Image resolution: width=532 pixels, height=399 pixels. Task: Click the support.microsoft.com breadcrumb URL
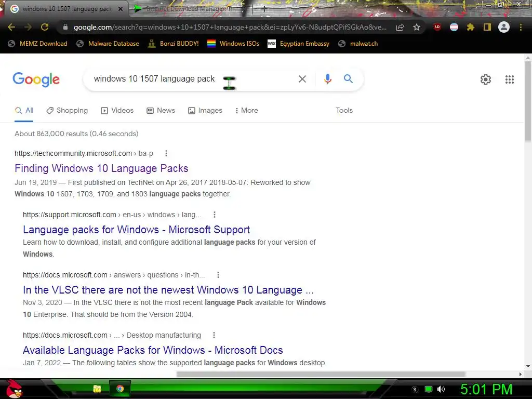coord(112,215)
